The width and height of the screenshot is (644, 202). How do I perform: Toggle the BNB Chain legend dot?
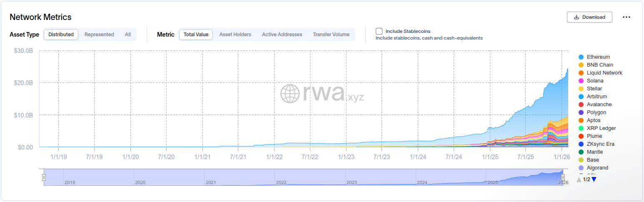tap(581, 65)
